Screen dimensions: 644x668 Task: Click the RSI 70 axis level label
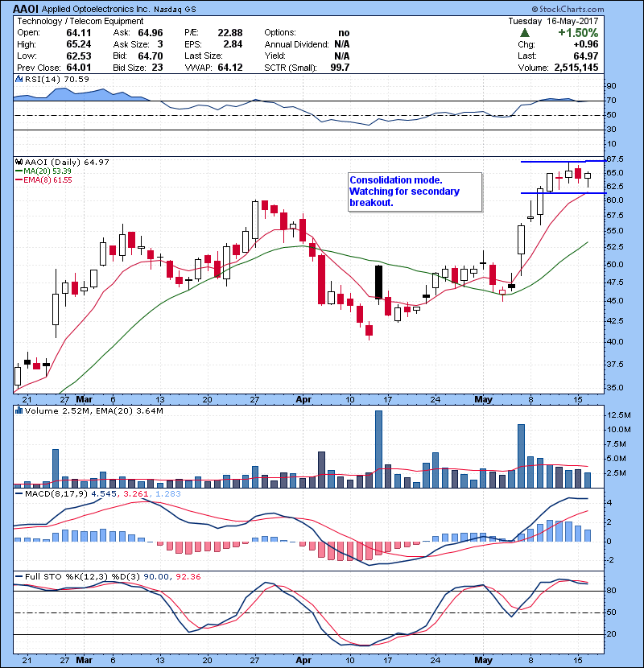(x=612, y=101)
